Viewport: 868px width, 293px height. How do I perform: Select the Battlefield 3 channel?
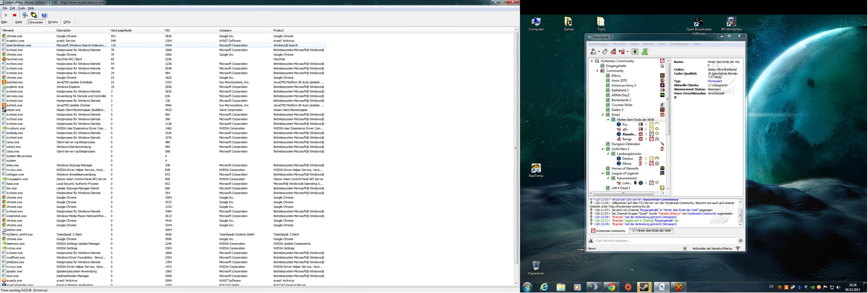pos(620,90)
